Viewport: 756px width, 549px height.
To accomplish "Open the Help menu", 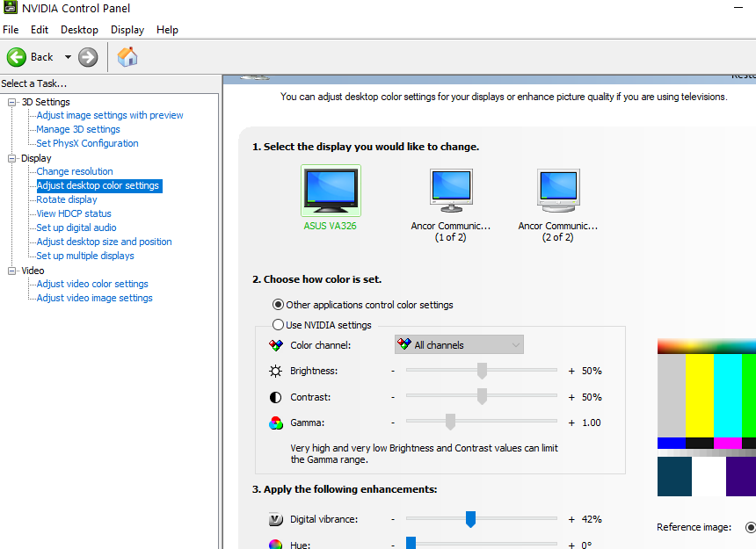I will pos(167,30).
